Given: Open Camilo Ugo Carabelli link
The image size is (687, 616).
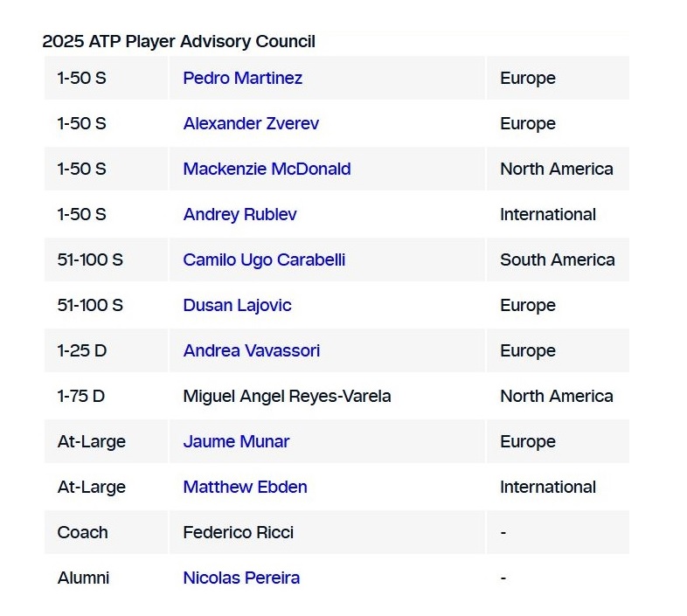Looking at the screenshot, I should pyautogui.click(x=264, y=260).
